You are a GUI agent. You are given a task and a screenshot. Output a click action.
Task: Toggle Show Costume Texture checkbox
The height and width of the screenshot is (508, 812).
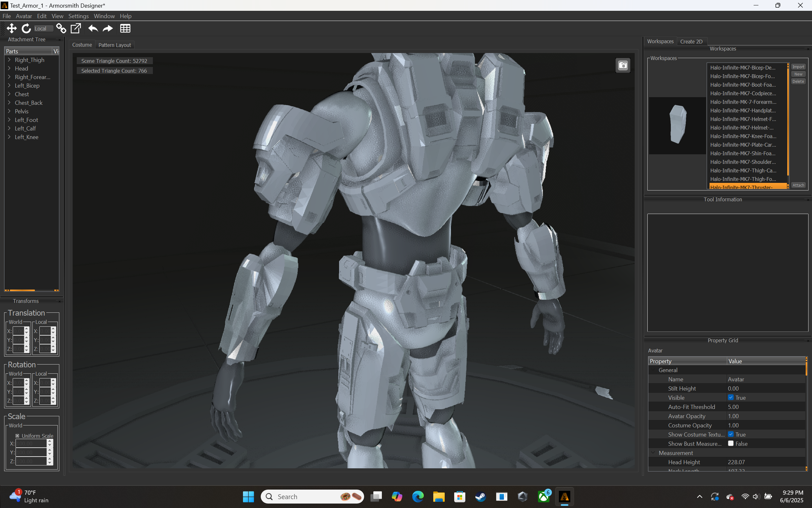(x=730, y=434)
